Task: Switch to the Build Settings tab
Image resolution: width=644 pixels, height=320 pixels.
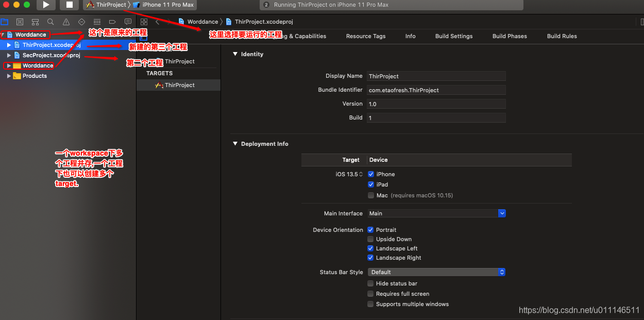Action: click(x=454, y=36)
